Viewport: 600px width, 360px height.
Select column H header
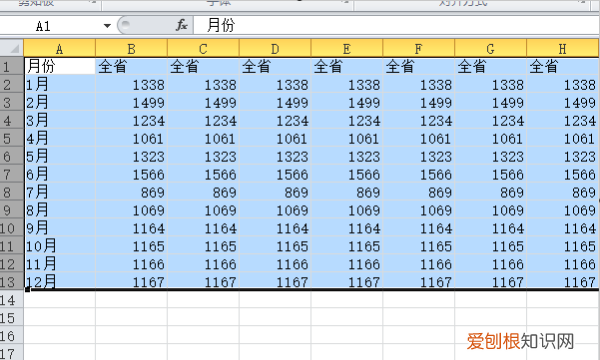(x=562, y=49)
